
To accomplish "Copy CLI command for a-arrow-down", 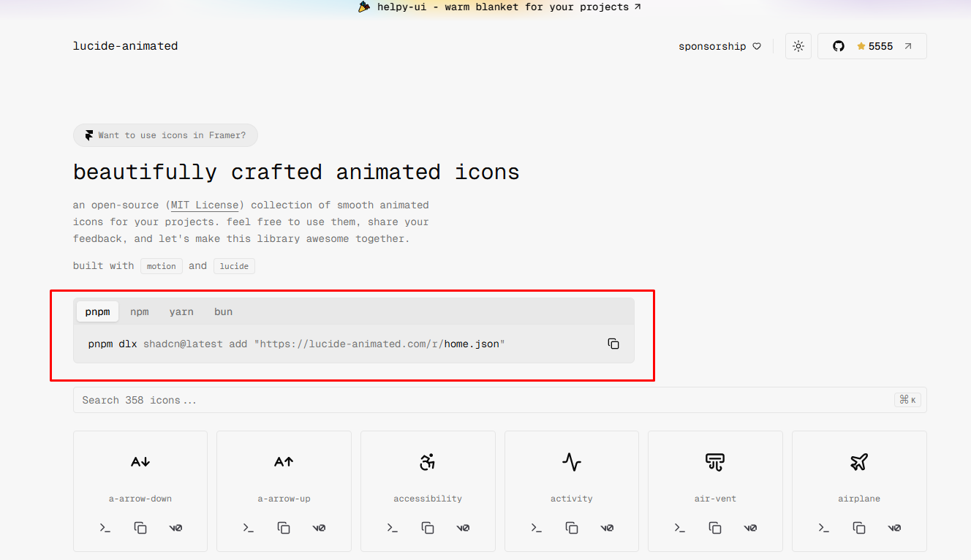I will click(x=105, y=528).
